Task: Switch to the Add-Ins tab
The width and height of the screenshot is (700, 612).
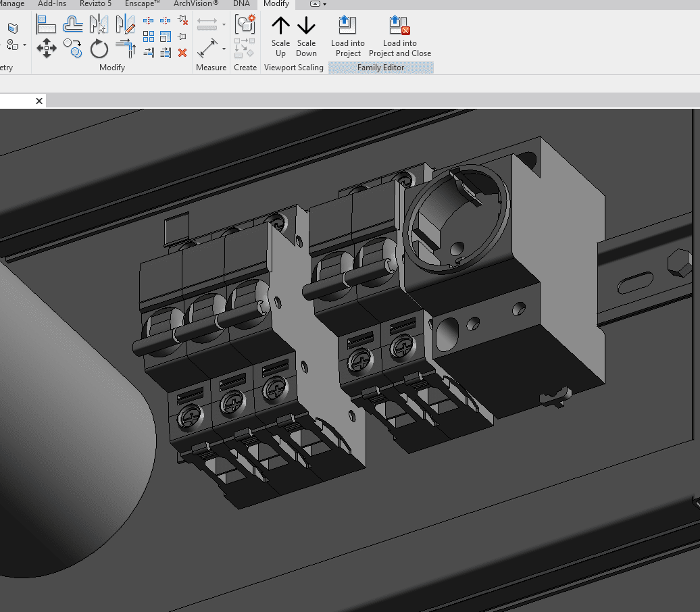Action: pos(52,4)
